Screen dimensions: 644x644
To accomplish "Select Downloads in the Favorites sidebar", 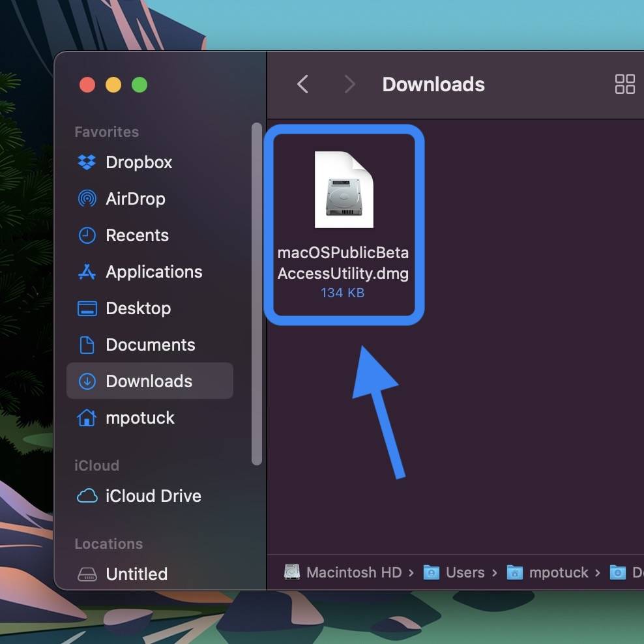I will [149, 381].
